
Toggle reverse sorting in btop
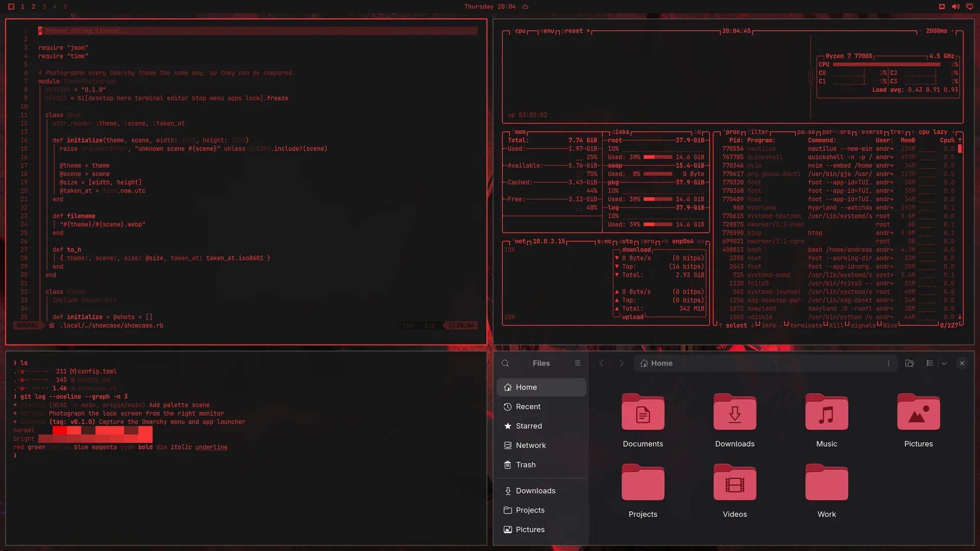point(870,132)
